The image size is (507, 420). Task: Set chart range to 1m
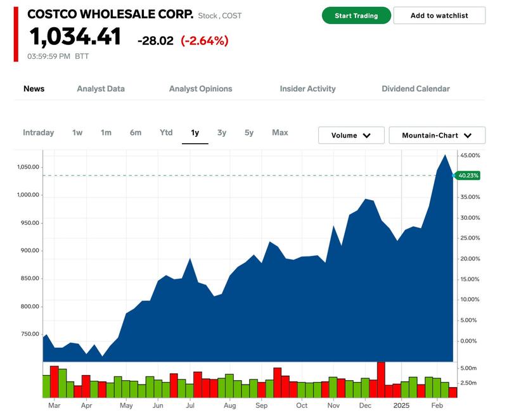106,132
